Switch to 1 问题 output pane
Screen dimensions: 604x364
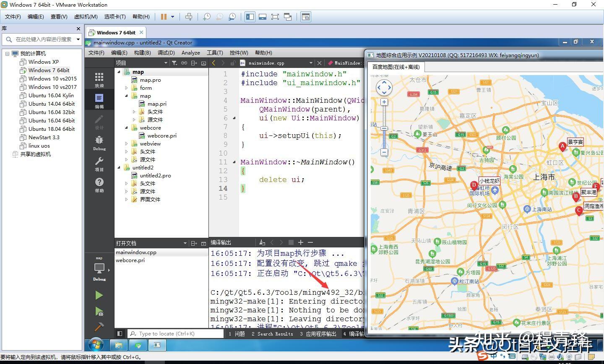[237, 334]
